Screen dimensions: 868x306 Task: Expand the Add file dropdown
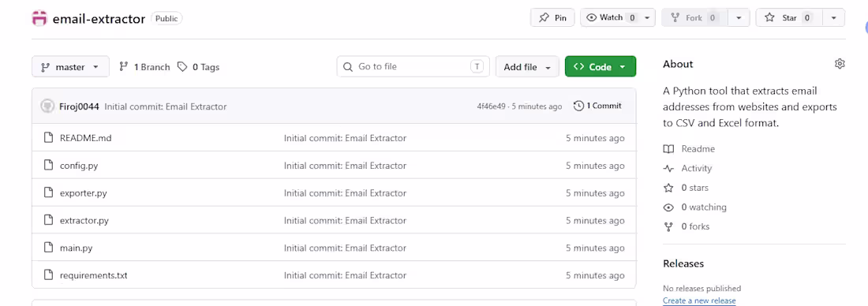pos(527,67)
